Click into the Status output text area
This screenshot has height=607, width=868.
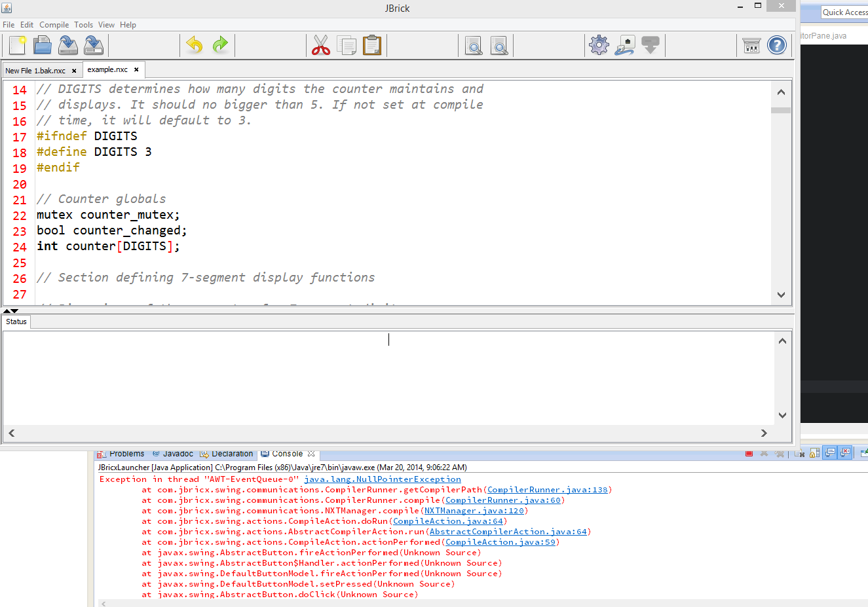click(388, 378)
